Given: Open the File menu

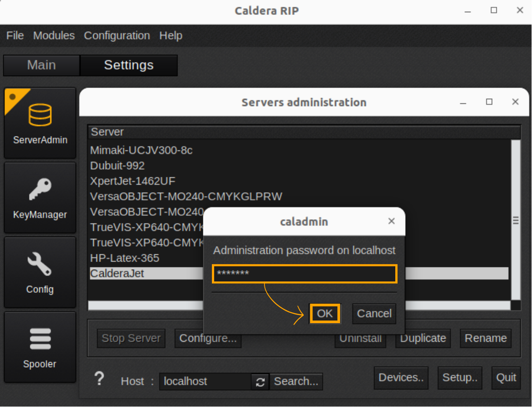Looking at the screenshot, I should pos(15,35).
